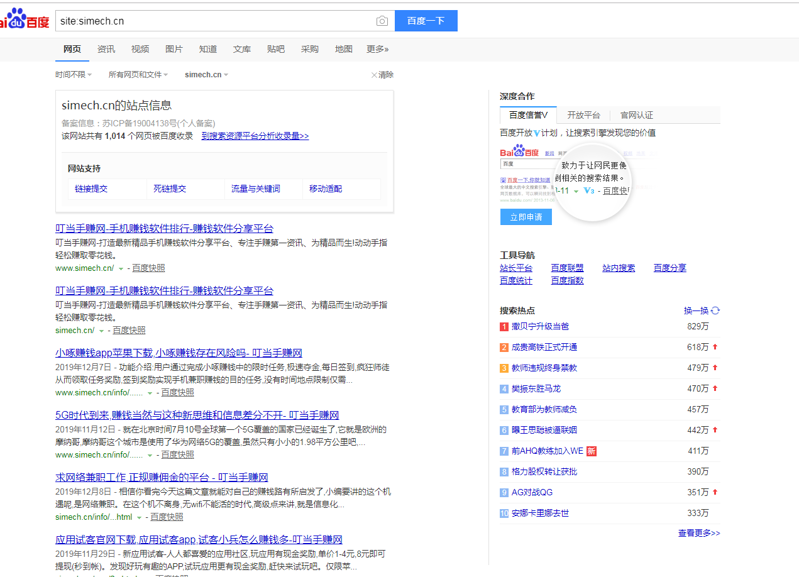This screenshot has width=799, height=577.
Task: Switch to the 文库 tab
Action: 242,49
